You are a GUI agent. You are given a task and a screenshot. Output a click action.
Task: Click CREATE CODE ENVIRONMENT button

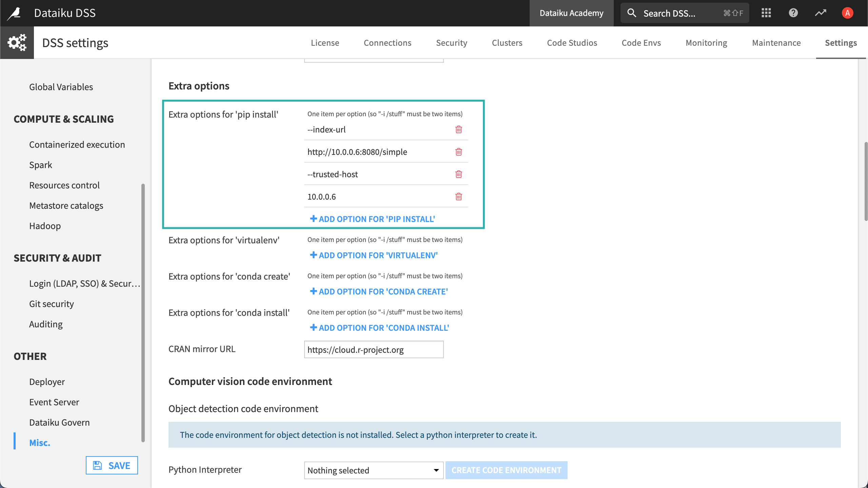point(506,470)
